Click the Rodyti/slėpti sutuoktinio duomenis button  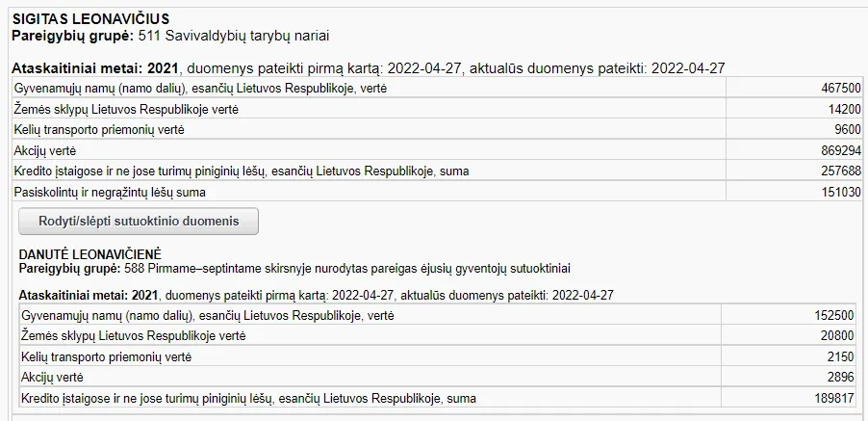(139, 221)
